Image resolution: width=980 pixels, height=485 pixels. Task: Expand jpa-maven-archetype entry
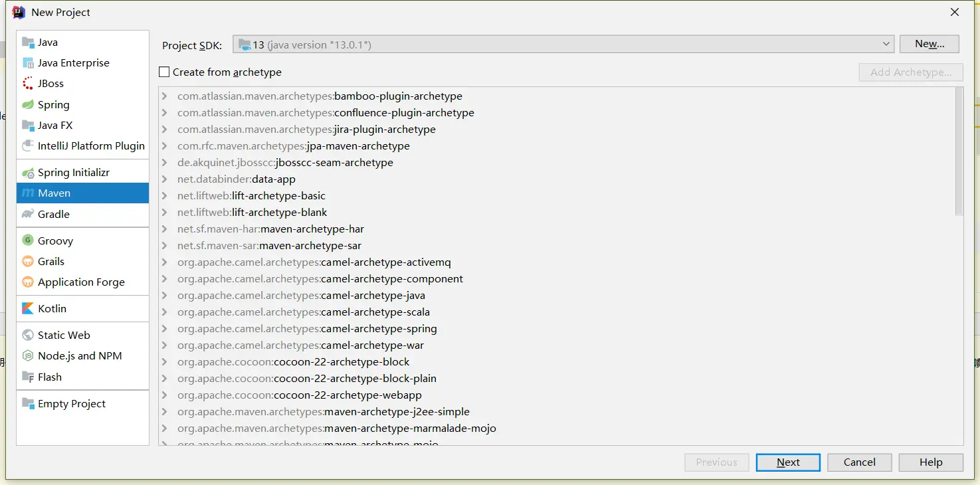click(164, 146)
